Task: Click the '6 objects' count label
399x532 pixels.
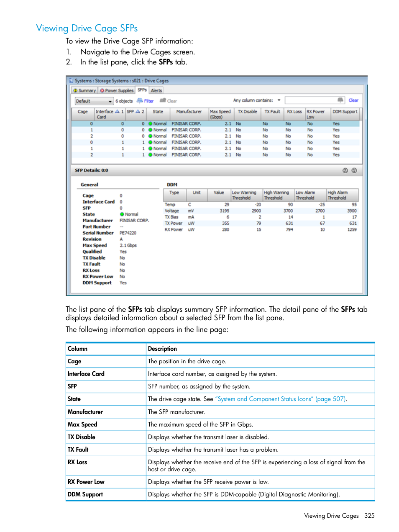Action: (x=124, y=101)
